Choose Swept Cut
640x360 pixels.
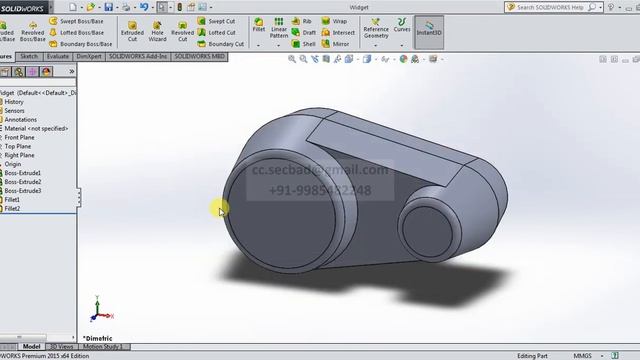(x=216, y=21)
